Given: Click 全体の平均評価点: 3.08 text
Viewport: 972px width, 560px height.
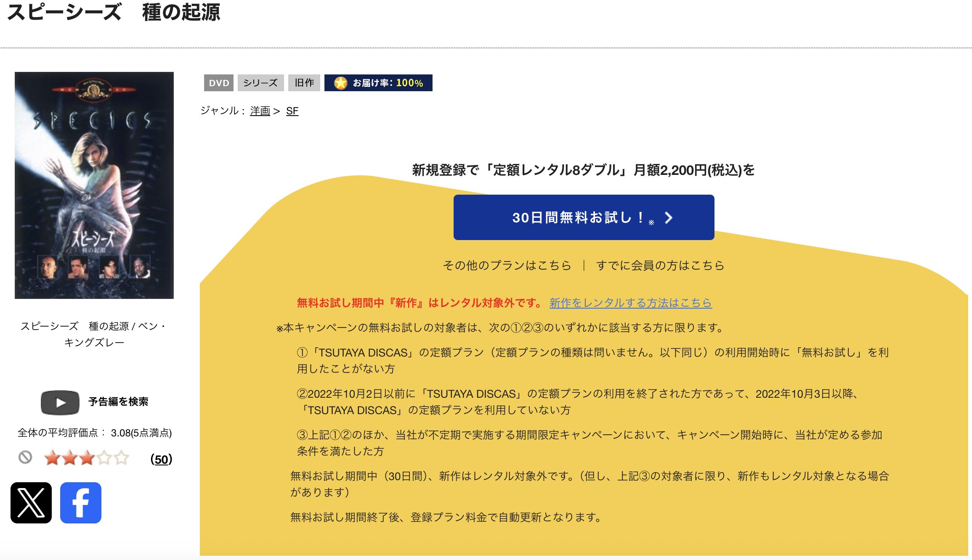Looking at the screenshot, I should 95,433.
